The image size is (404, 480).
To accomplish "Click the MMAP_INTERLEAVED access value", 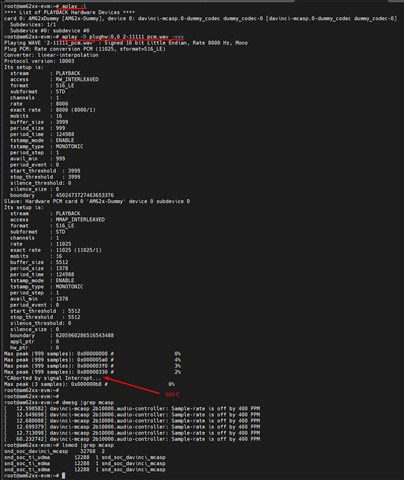I will click(80, 220).
